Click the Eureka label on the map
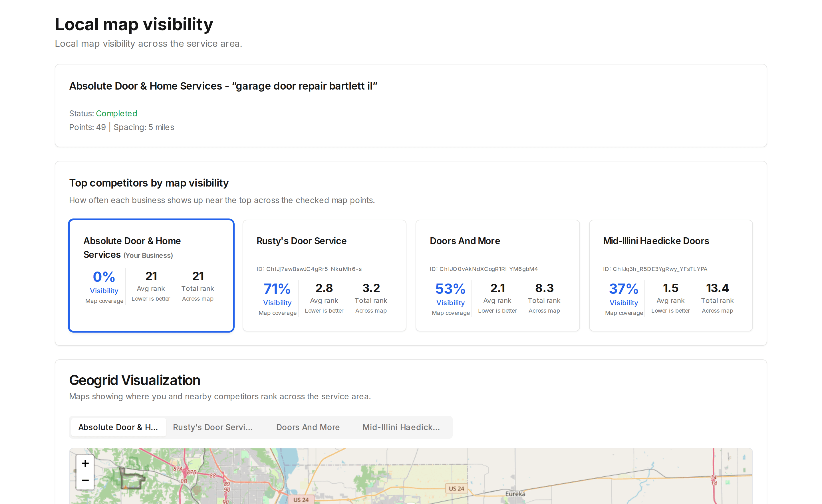Screen dimensions: 822x504 point(515,494)
